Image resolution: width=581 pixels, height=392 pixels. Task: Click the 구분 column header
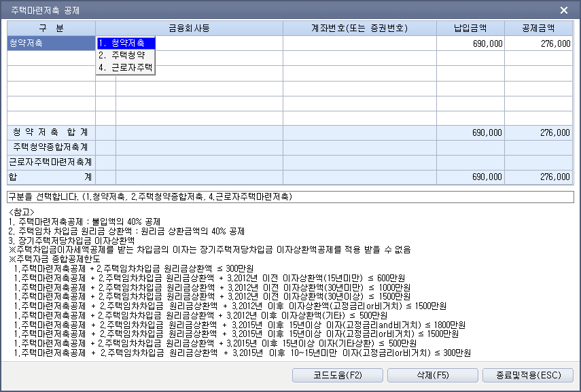51,28
